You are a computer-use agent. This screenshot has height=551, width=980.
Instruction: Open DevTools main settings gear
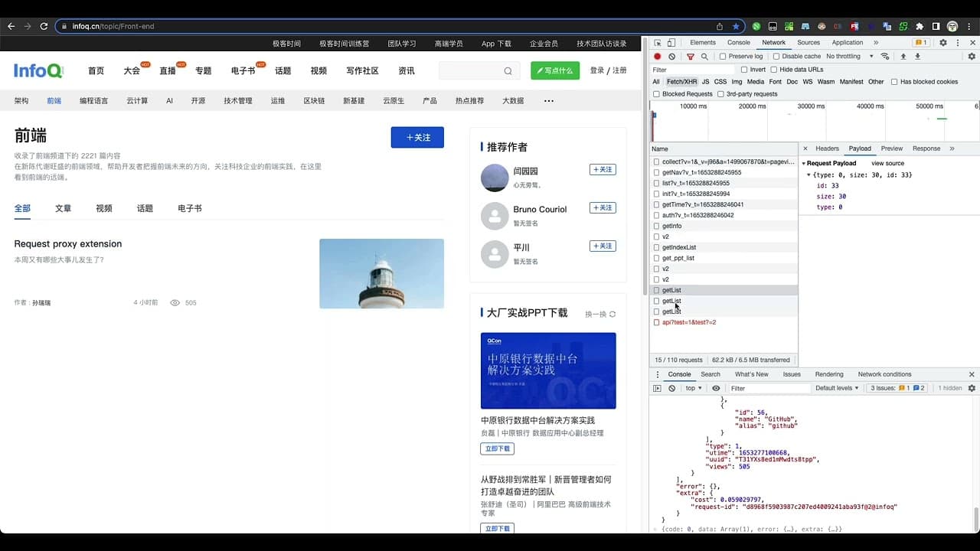[943, 43]
